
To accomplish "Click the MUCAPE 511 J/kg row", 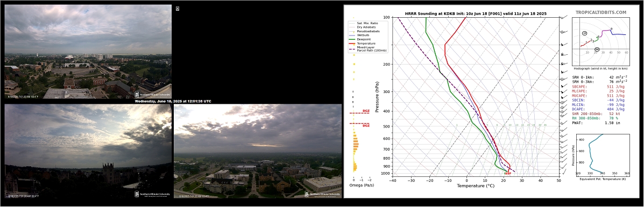I will pyautogui.click(x=599, y=95).
